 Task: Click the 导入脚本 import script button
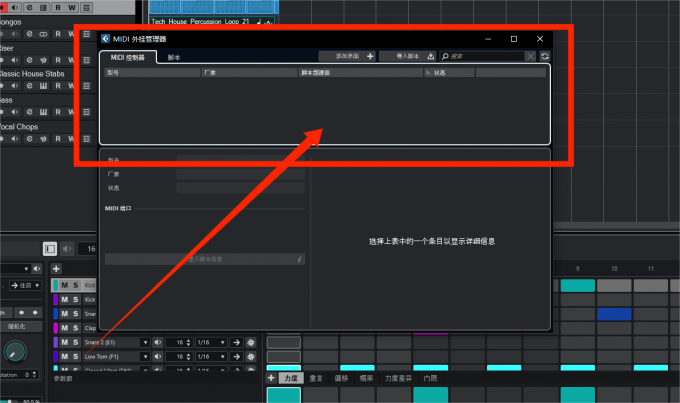point(408,56)
